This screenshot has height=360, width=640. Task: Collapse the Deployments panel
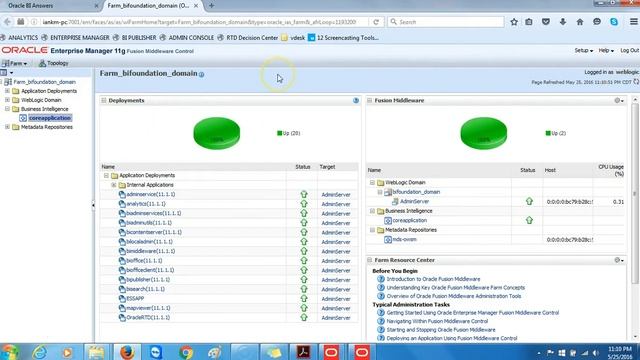click(x=104, y=100)
